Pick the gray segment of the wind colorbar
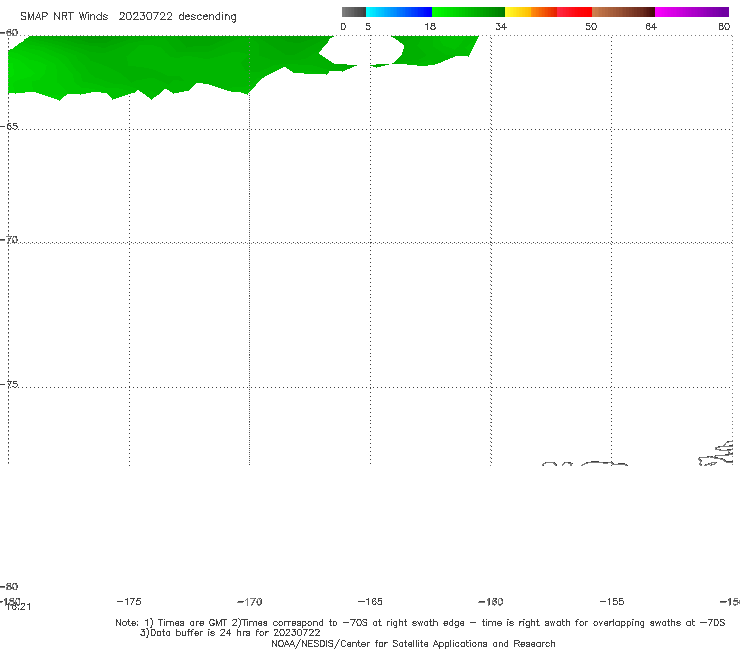 (x=353, y=12)
